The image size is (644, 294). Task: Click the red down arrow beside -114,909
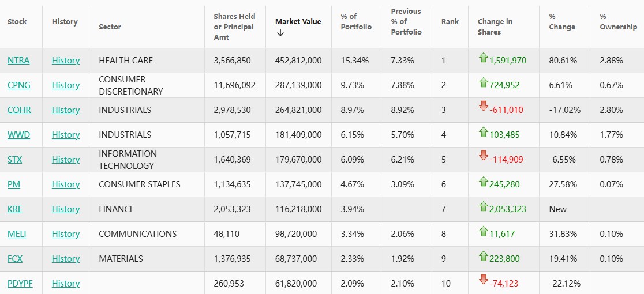tap(484, 157)
